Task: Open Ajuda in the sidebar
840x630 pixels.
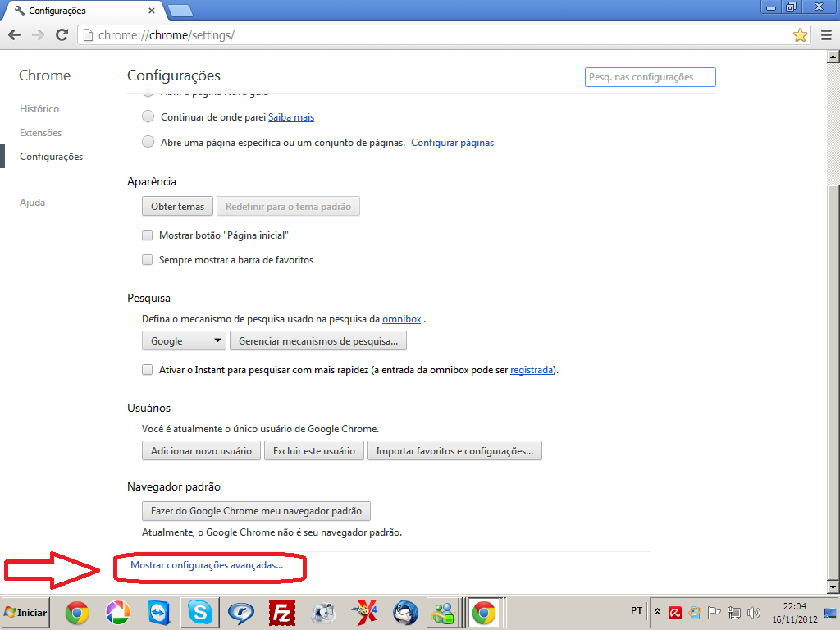Action: pos(32,203)
